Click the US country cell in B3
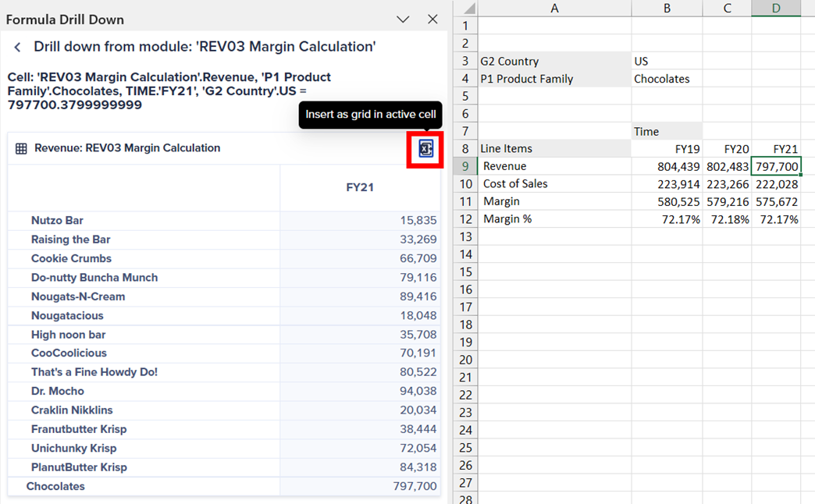The height and width of the screenshot is (504, 815). (666, 61)
